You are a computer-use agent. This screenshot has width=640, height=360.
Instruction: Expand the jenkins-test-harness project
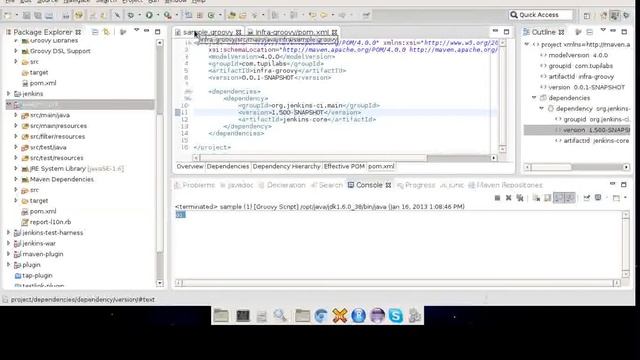tap(9, 233)
